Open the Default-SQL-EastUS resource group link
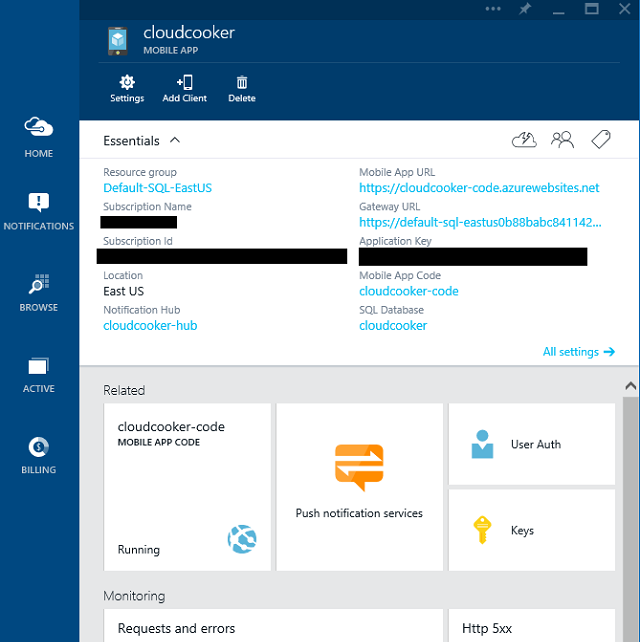Image resolution: width=640 pixels, height=642 pixels. tap(157, 188)
